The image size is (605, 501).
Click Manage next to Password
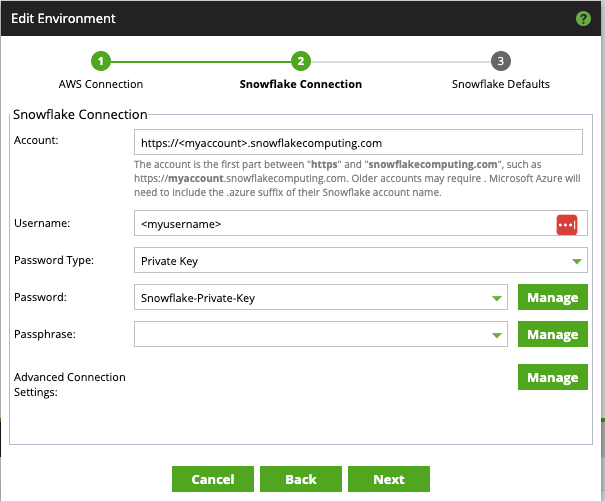click(552, 297)
